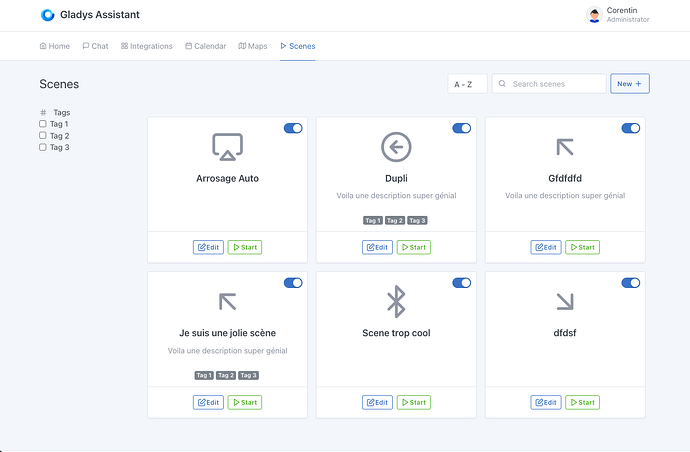Switch to the Calendar tab
The height and width of the screenshot is (452, 690).
(205, 46)
